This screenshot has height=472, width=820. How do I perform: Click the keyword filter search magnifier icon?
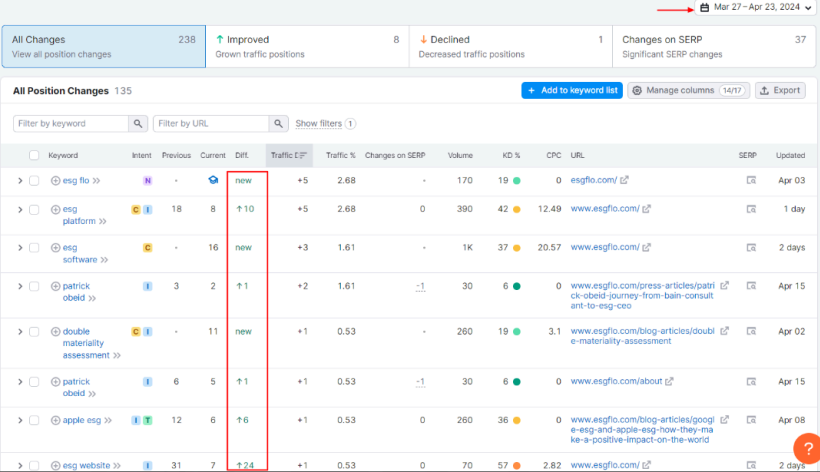[138, 124]
